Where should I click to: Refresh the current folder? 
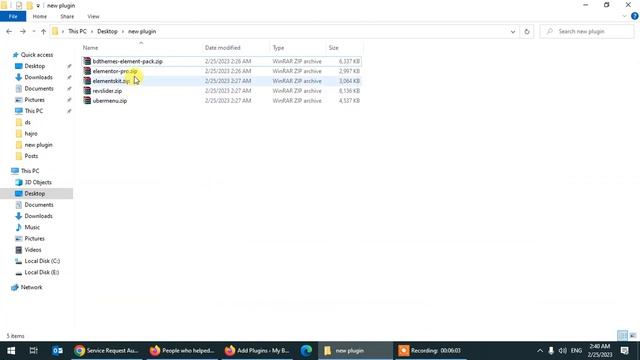point(527,31)
